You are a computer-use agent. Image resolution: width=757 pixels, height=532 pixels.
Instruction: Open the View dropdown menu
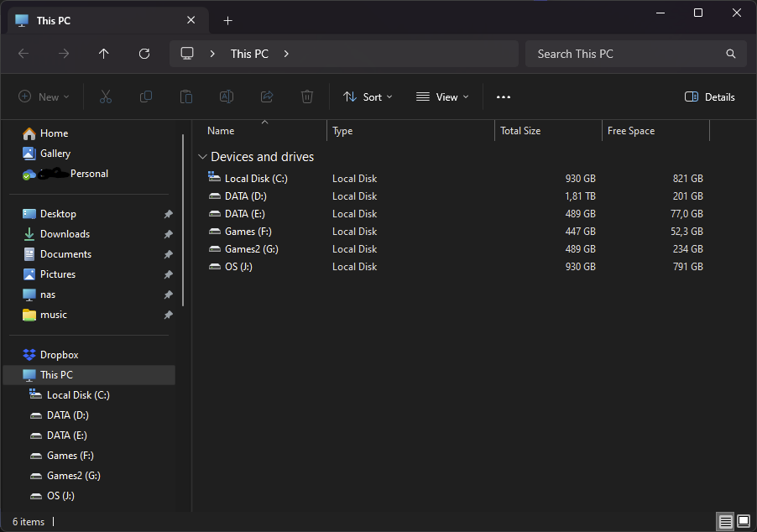pyautogui.click(x=442, y=97)
